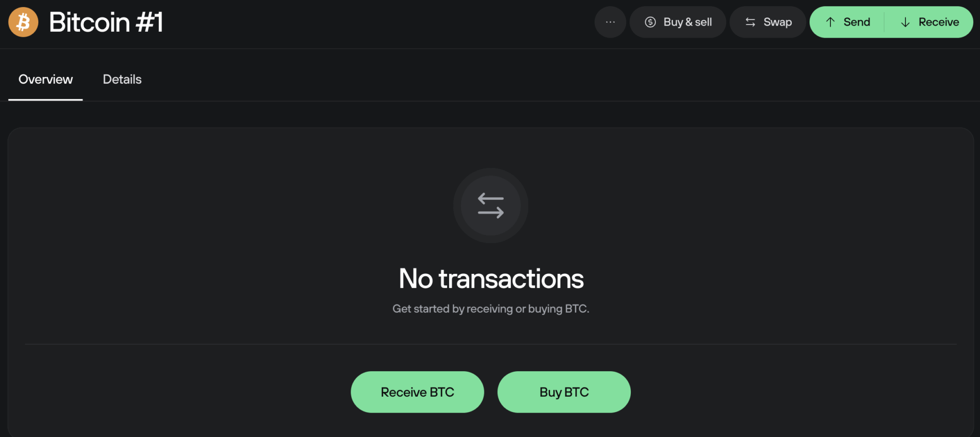Image resolution: width=980 pixels, height=437 pixels.
Task: Click Buy BTC
Action: tap(564, 392)
